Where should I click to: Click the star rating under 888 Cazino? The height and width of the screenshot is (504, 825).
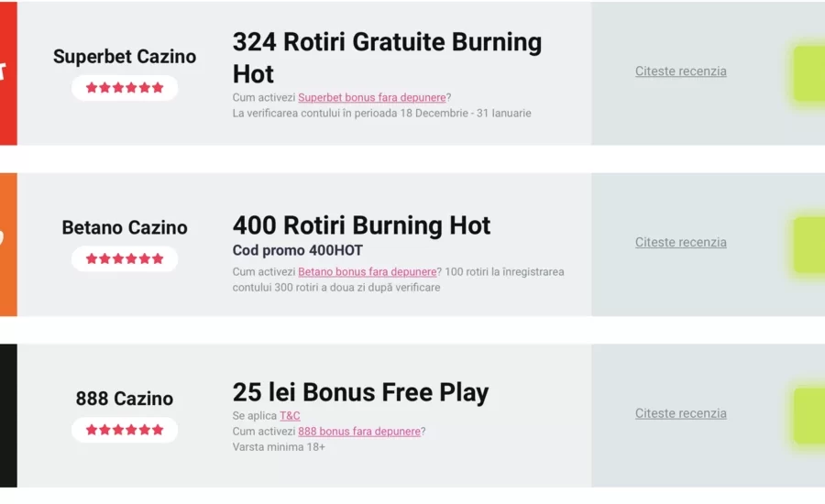pos(125,430)
